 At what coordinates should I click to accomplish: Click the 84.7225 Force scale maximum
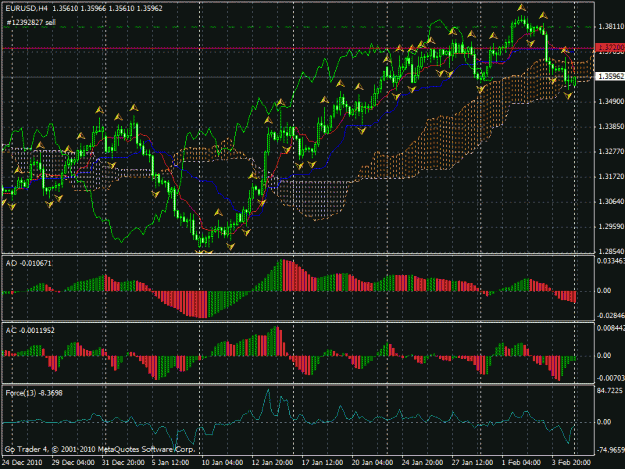610,391
